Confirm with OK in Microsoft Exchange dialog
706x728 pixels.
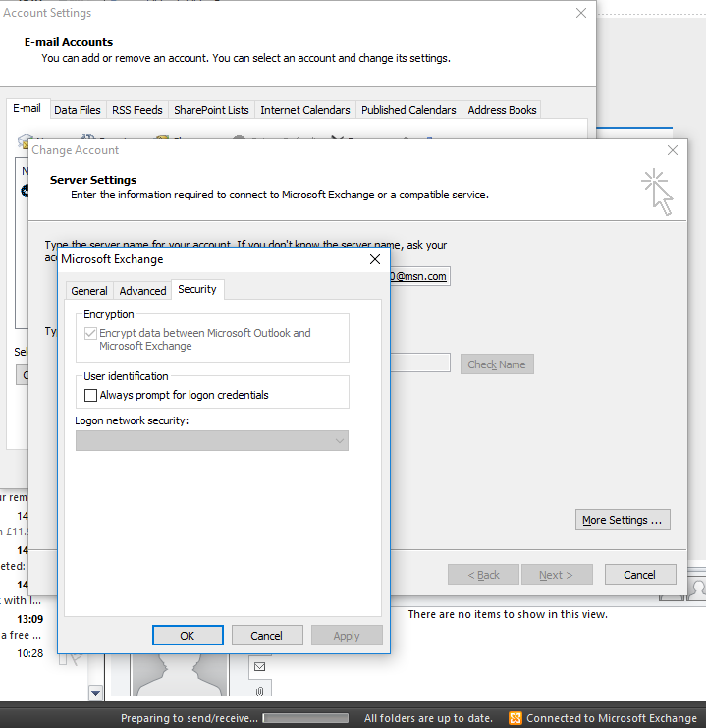188,635
